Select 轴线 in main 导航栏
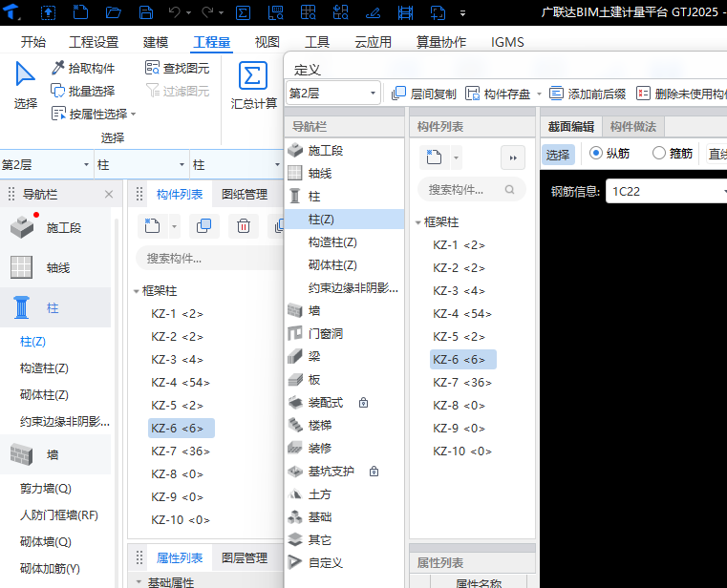The image size is (727, 588). click(55, 267)
